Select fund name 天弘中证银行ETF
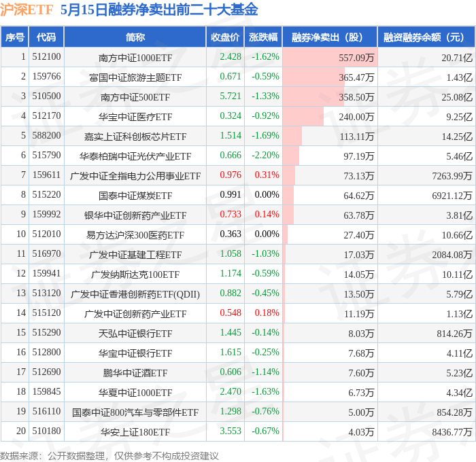The height and width of the screenshot is (462, 476). (135, 334)
